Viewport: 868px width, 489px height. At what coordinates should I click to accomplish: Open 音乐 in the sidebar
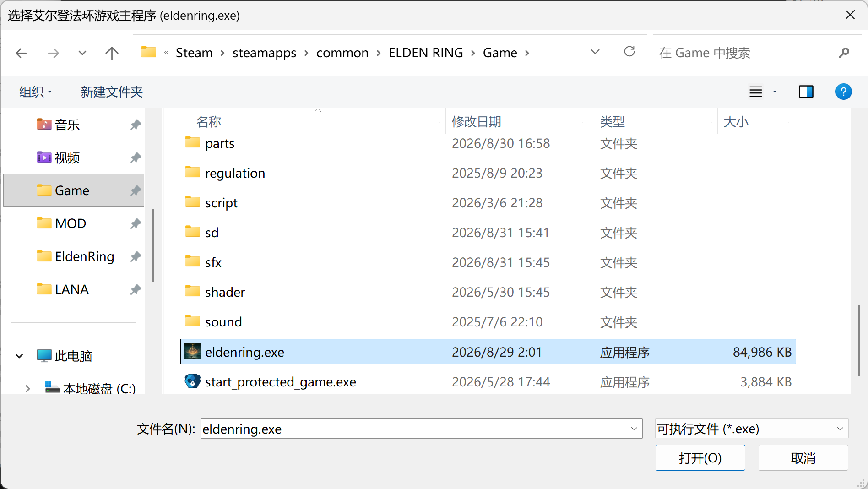click(x=74, y=125)
